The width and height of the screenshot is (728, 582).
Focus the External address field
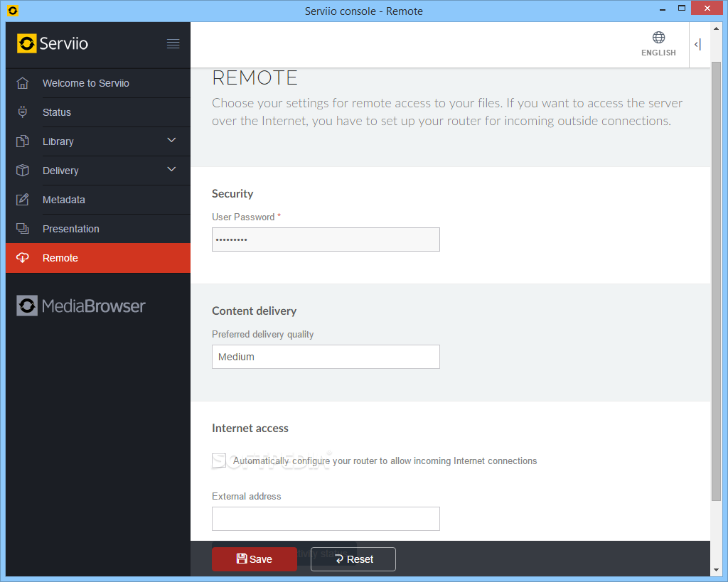click(326, 519)
